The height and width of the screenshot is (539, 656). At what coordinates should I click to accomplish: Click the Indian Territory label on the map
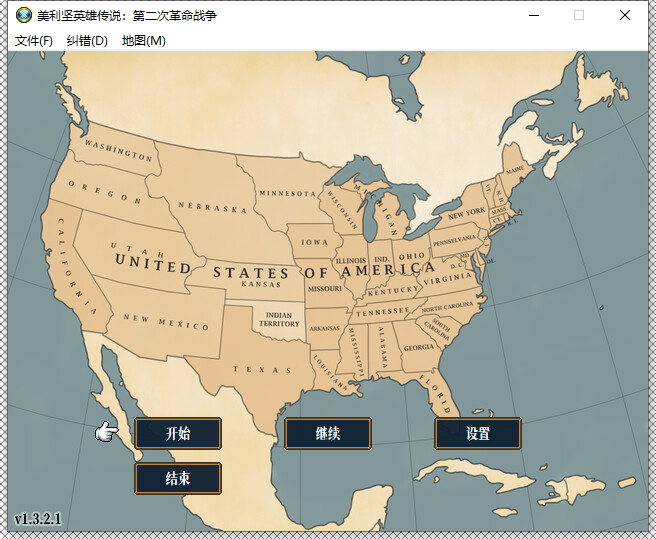pyautogui.click(x=279, y=319)
